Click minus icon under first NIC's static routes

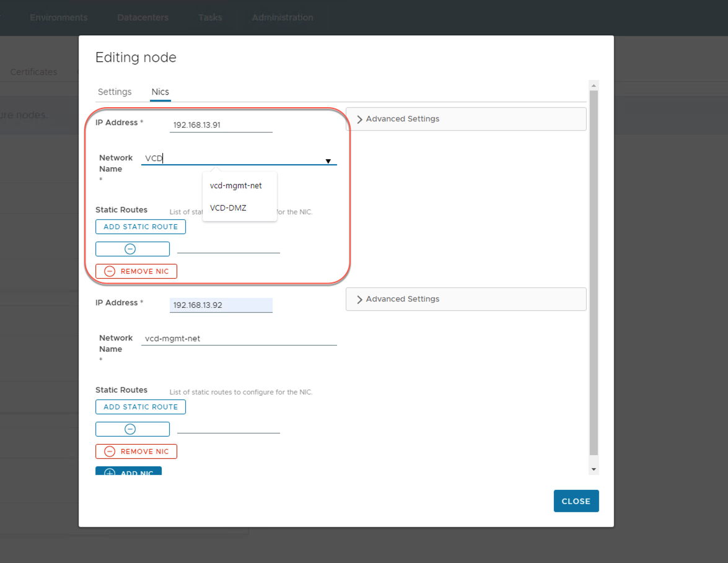point(130,249)
